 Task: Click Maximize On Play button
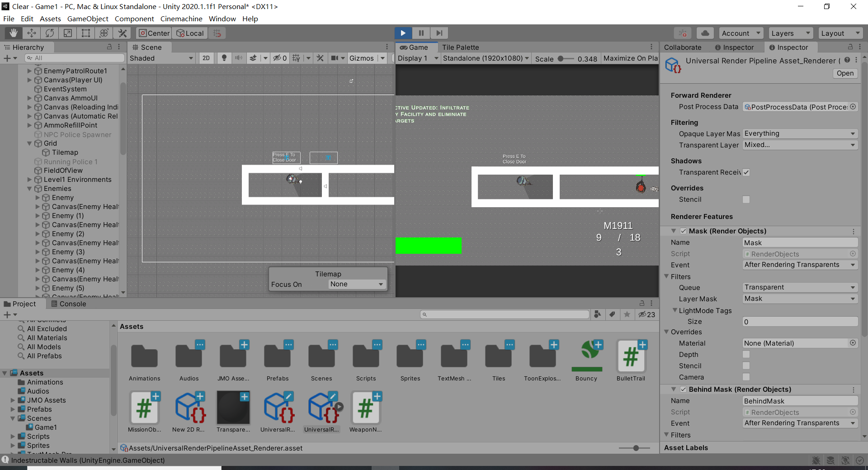point(630,58)
